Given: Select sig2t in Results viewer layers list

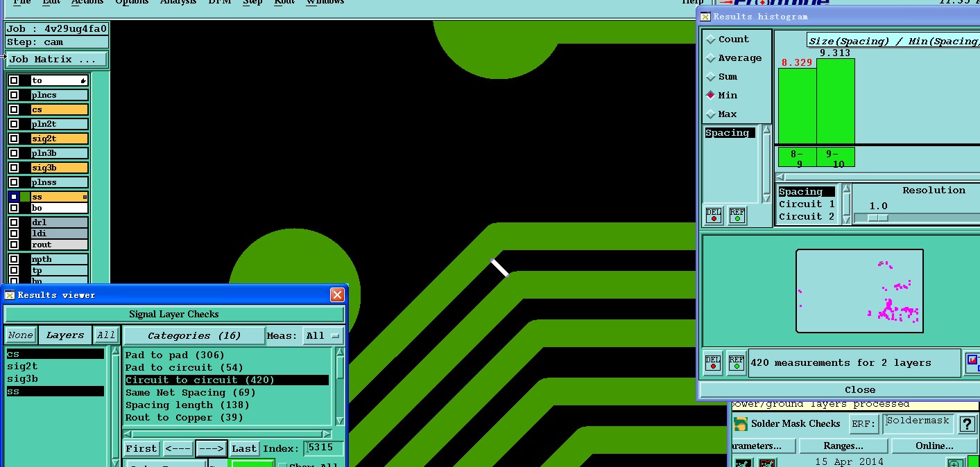Looking at the screenshot, I should tap(55, 367).
